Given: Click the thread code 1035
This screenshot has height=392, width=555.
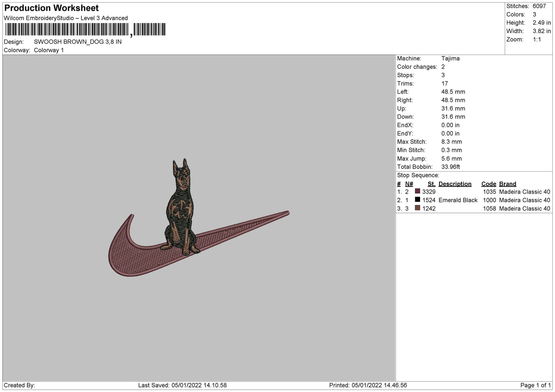Looking at the screenshot, I should click(x=489, y=192).
